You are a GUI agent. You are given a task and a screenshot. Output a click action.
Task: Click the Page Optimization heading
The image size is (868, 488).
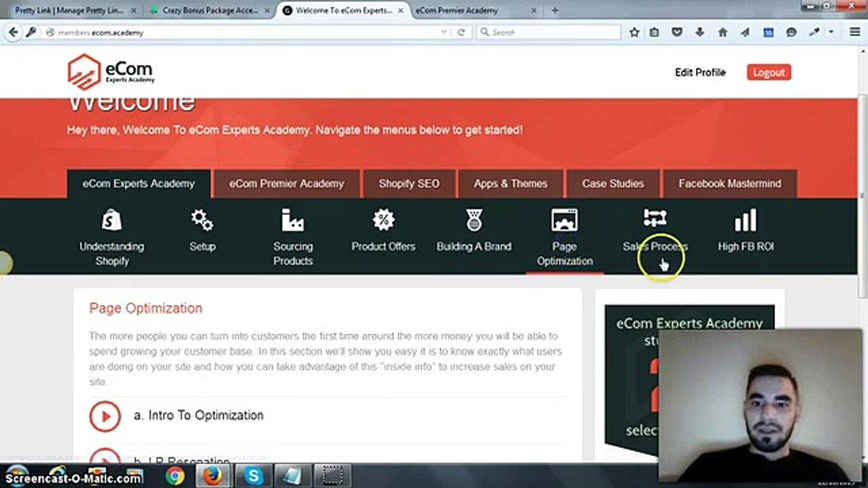146,308
